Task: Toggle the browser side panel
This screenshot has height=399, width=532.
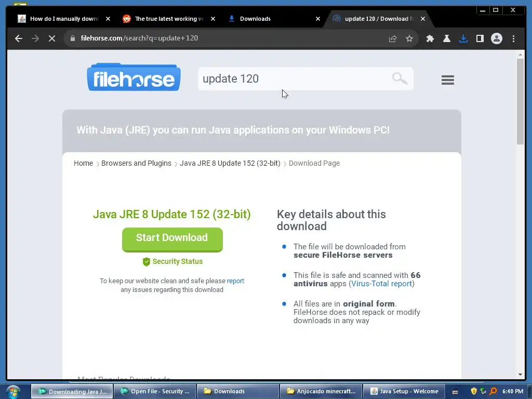Action: tap(480, 38)
